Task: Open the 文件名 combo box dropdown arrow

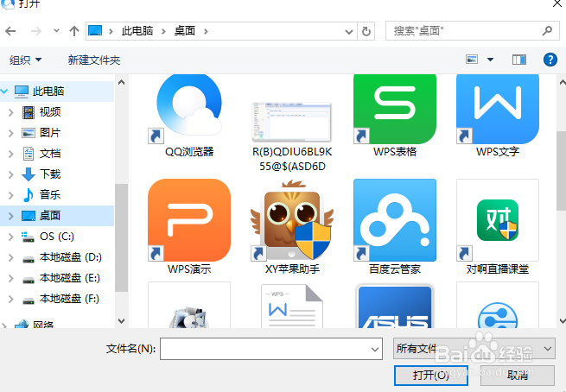Action: (x=375, y=349)
